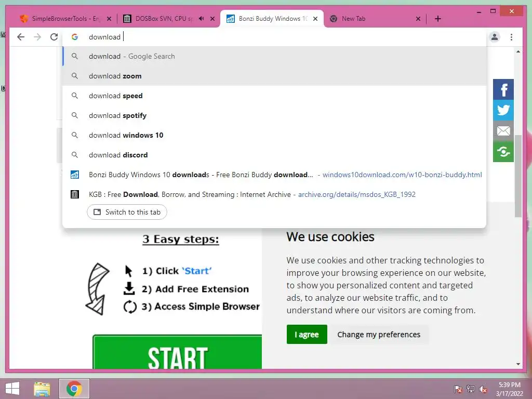Screen dimensions: 532x399
Task: Close the Bonzi Buddy Windows 10 tab
Action: click(315, 19)
